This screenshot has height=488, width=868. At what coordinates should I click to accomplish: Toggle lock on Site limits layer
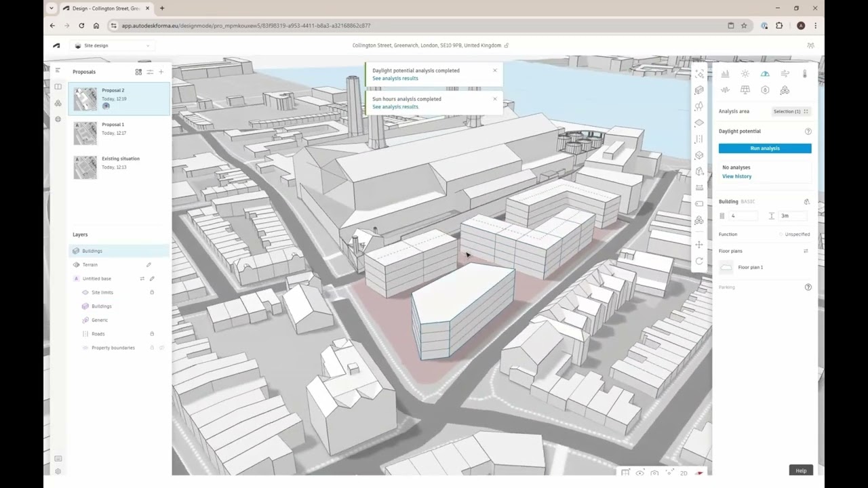pos(152,292)
